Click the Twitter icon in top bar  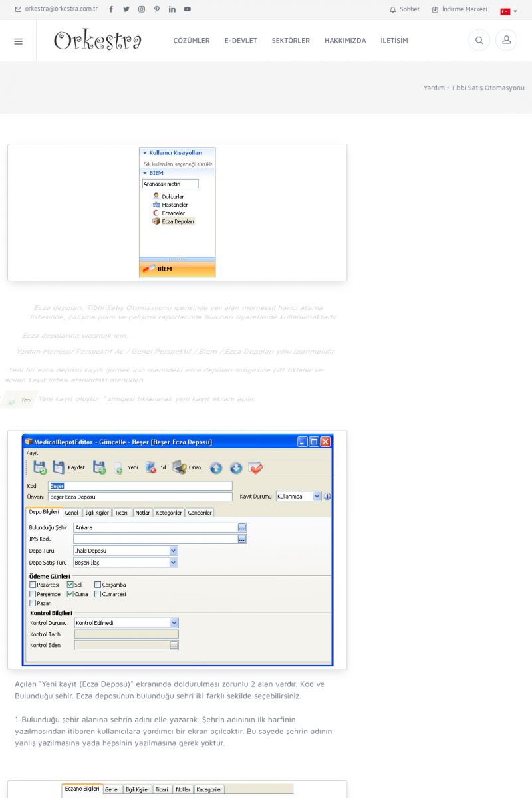click(126, 9)
